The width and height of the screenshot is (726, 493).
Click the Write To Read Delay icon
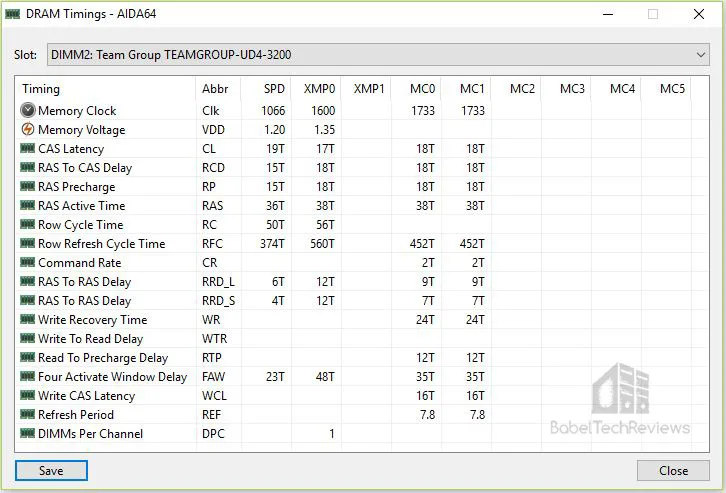tap(28, 338)
